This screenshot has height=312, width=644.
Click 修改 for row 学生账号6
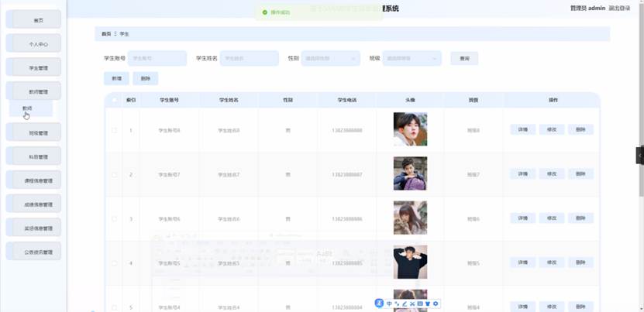pos(552,218)
